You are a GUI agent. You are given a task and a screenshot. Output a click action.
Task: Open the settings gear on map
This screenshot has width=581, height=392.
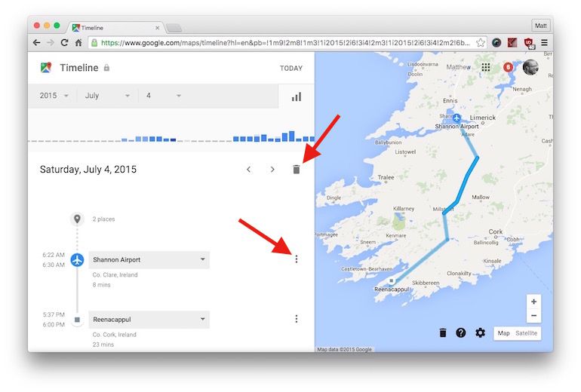point(480,332)
